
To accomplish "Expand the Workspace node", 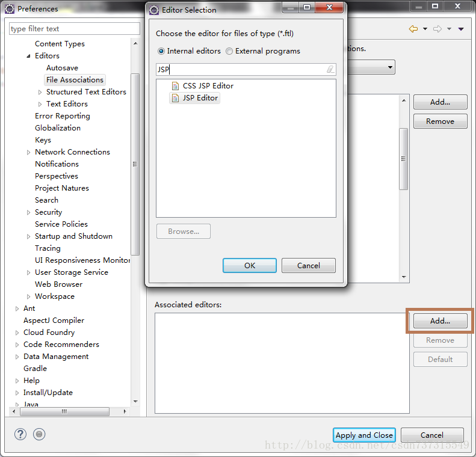I will 28,296.
